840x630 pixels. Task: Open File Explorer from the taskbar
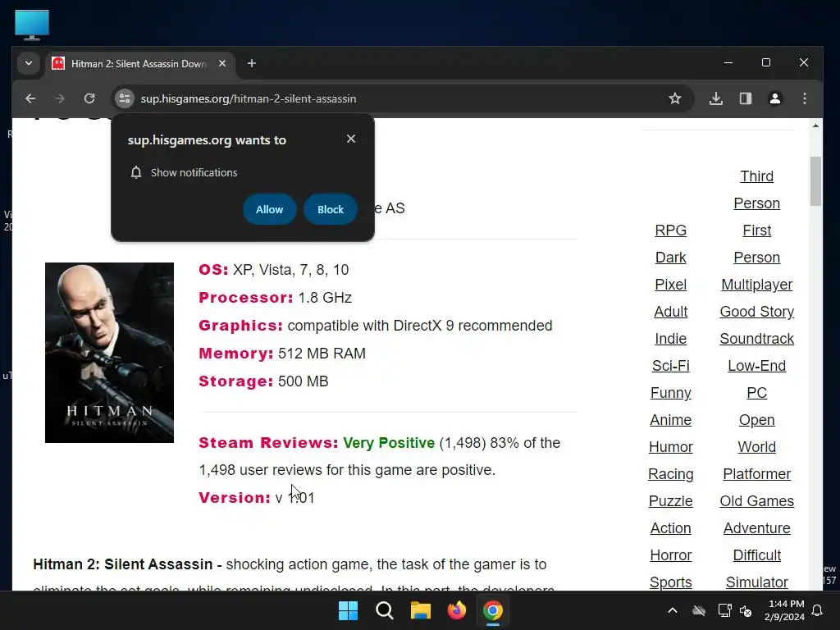pos(421,610)
